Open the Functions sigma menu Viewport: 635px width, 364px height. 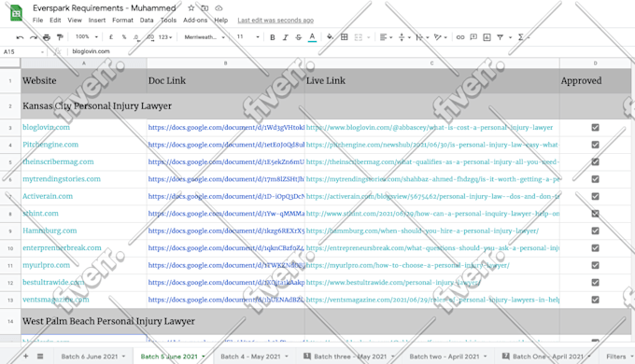[x=521, y=37]
